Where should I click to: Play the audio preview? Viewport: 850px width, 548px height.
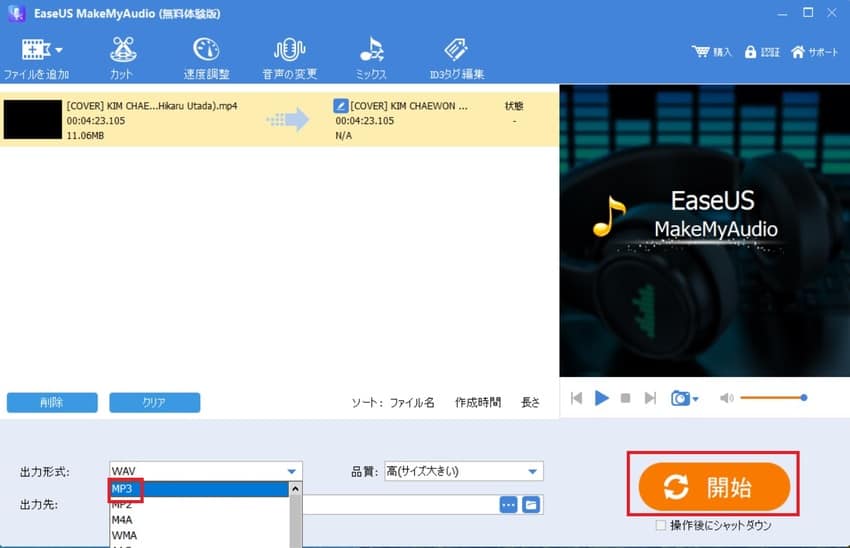pos(601,398)
